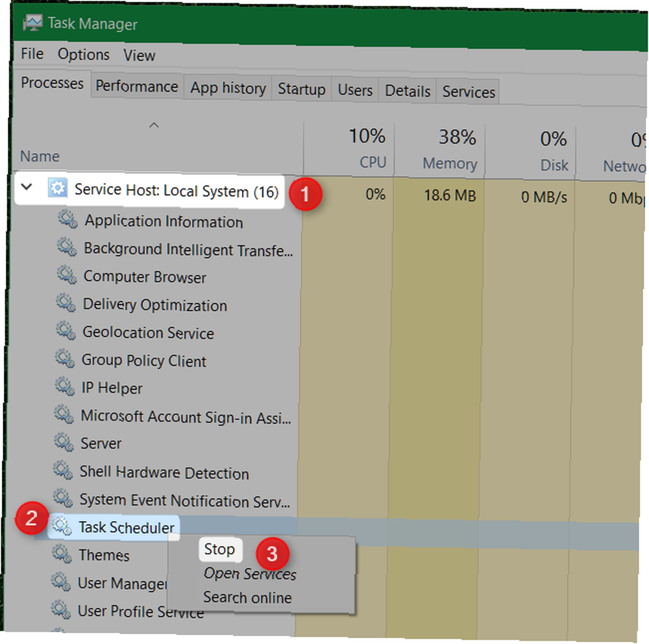Sort by the Name column header
Image resolution: width=649 pixels, height=644 pixels.
click(x=40, y=156)
